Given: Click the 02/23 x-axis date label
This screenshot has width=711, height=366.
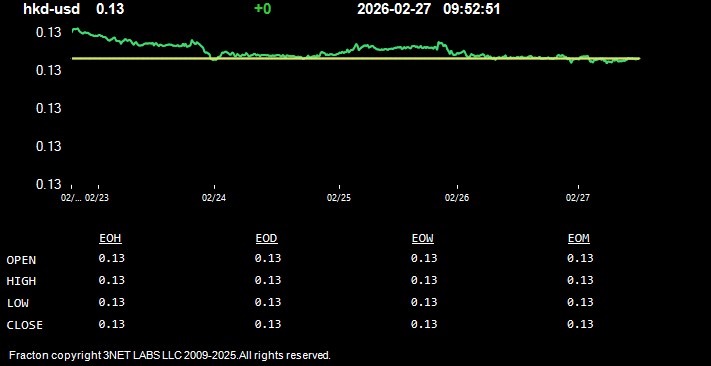Looking at the screenshot, I should (x=97, y=198).
